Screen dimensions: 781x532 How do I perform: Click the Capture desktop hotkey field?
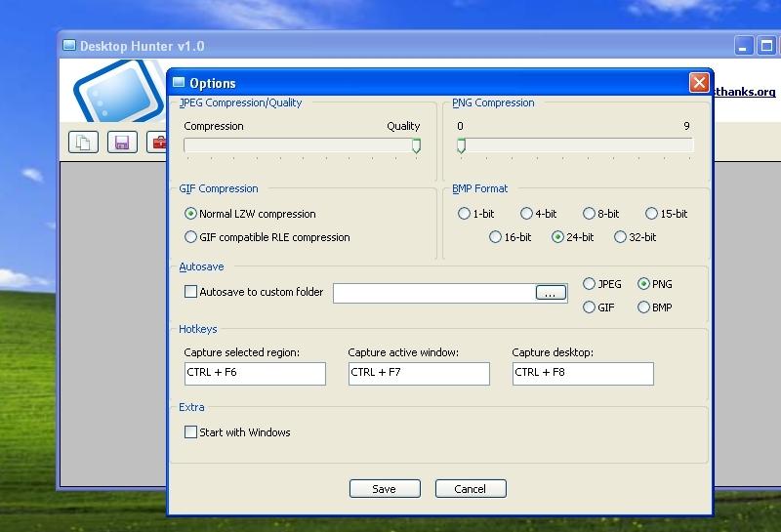[583, 373]
